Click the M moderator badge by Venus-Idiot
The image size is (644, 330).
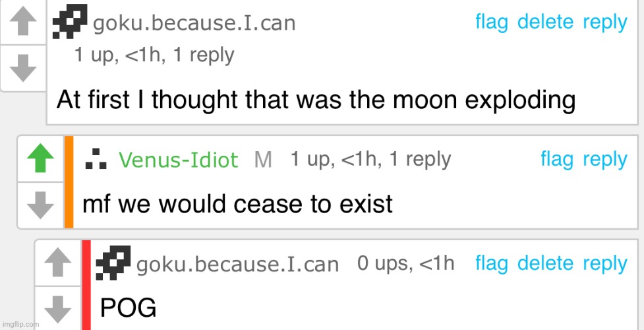point(263,160)
